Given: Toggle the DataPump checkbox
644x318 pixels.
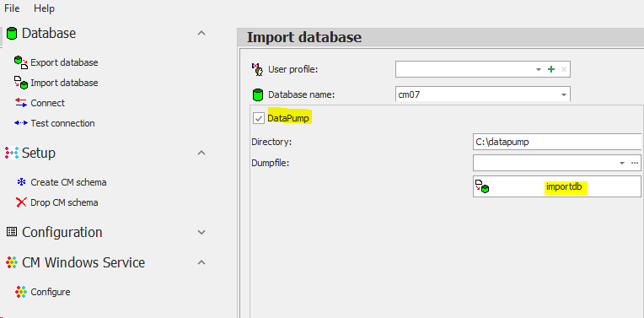Looking at the screenshot, I should click(259, 119).
